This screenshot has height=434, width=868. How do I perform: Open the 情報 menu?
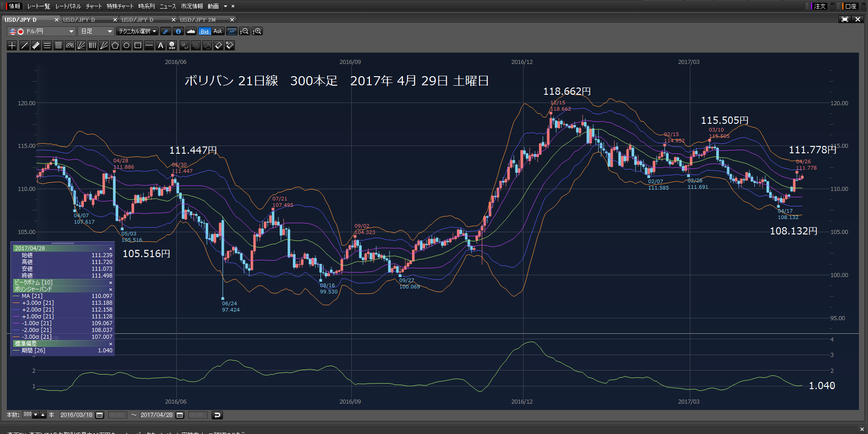pyautogui.click(x=15, y=6)
